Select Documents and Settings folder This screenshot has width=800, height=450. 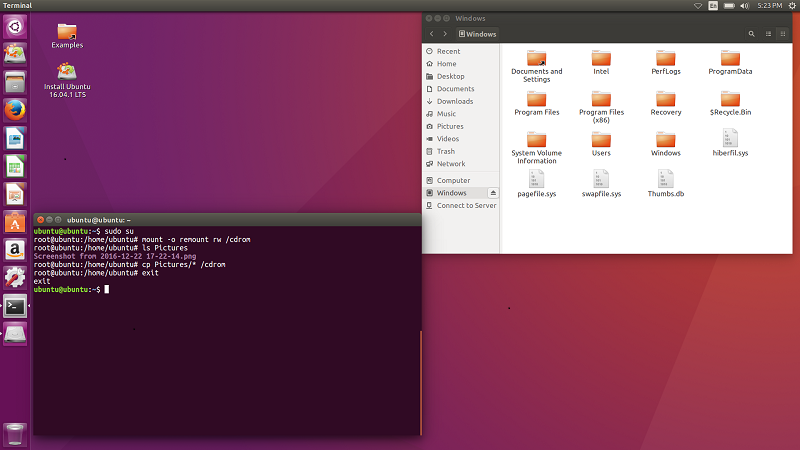coord(537,66)
